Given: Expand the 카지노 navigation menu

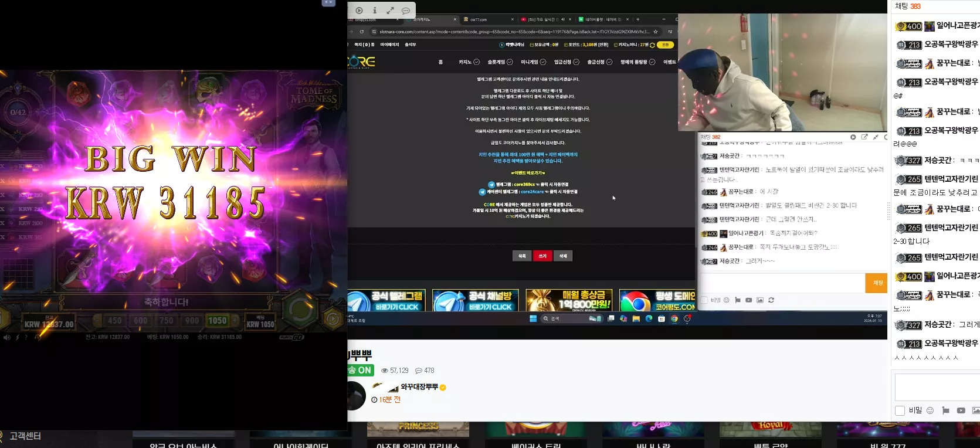Looking at the screenshot, I should coord(469,62).
